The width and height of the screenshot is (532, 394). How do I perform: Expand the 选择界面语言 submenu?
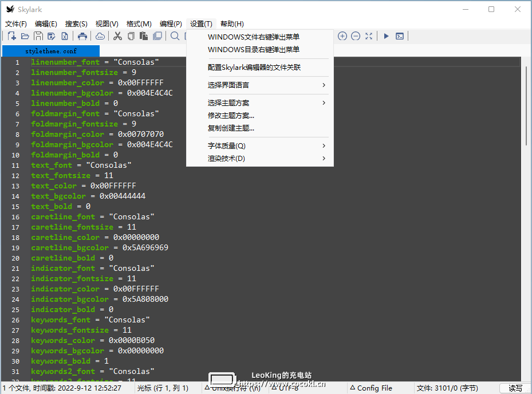260,85
